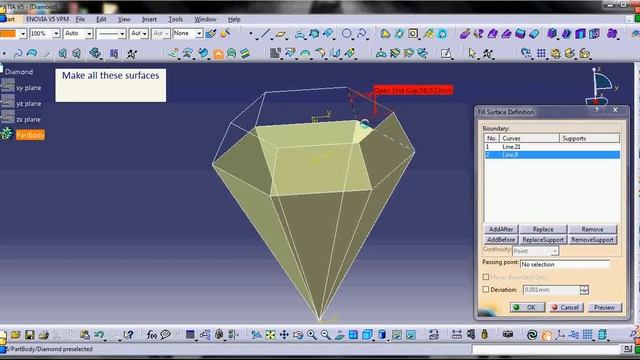Image resolution: width=640 pixels, height=360 pixels.
Task: Click the Zoom Out magnifier
Action: click(x=325, y=335)
